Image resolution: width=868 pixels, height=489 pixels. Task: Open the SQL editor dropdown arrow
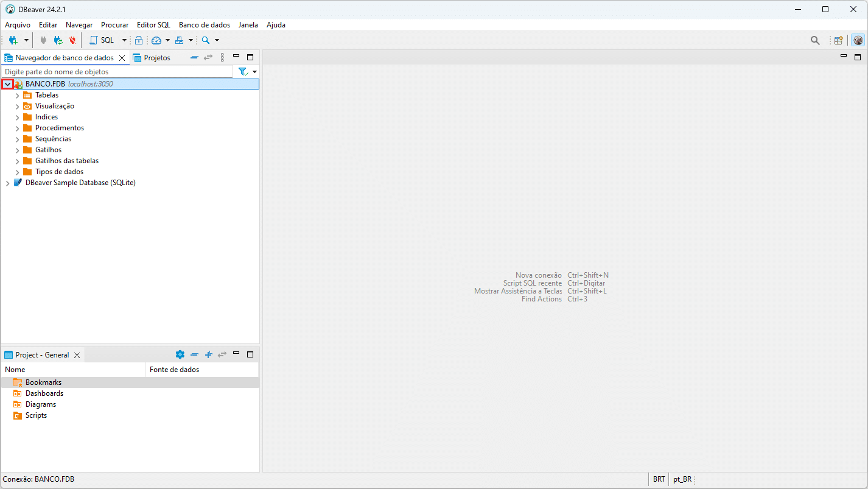coord(124,40)
